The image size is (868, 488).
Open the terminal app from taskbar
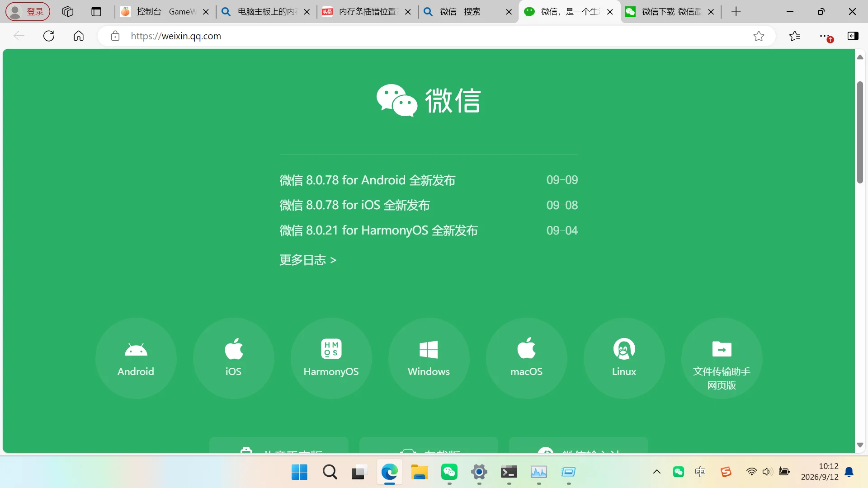(x=509, y=472)
